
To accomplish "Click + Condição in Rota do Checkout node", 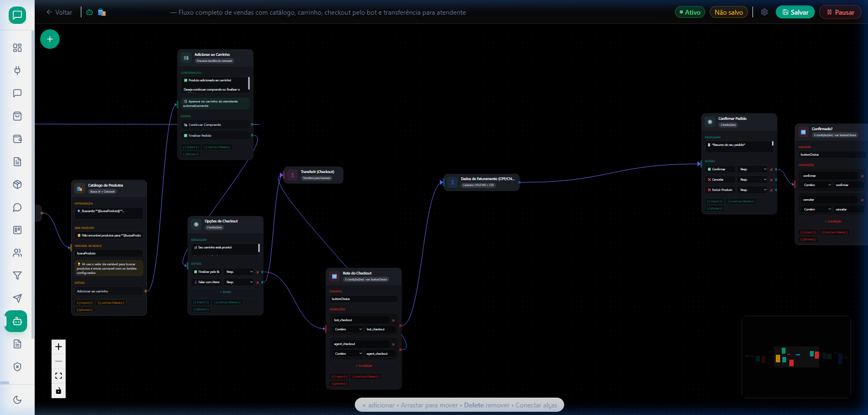I will coord(364,366).
